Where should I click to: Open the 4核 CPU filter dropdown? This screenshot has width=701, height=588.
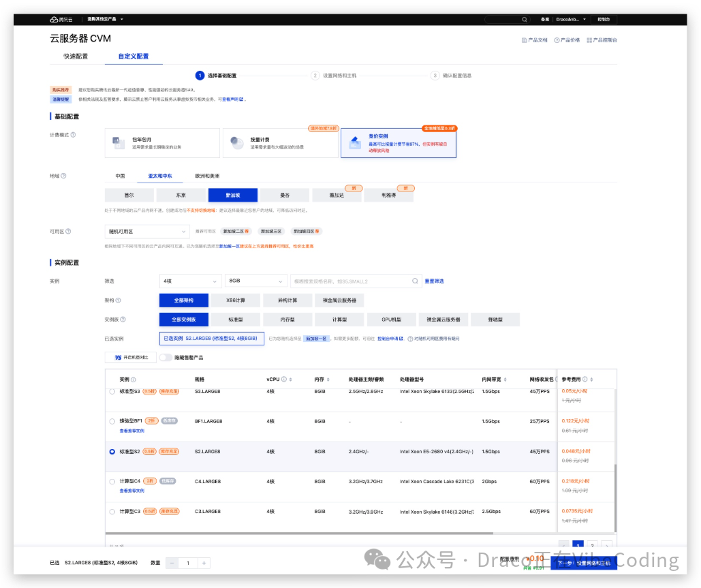pos(190,281)
